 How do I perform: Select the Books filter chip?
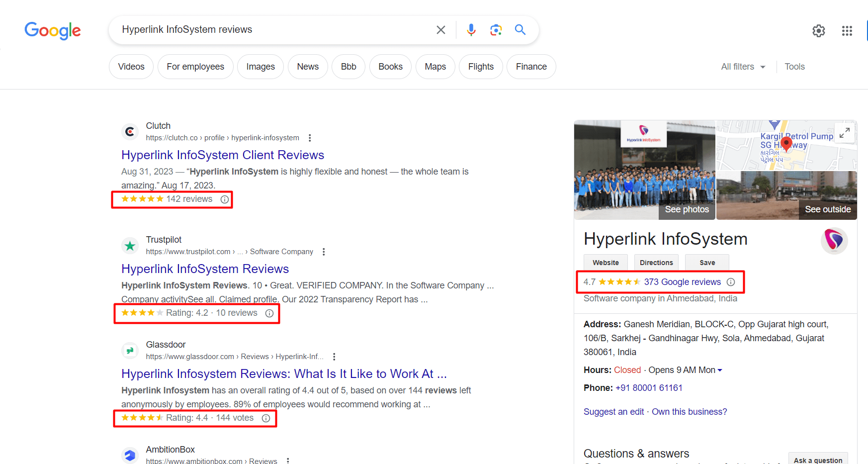click(390, 67)
